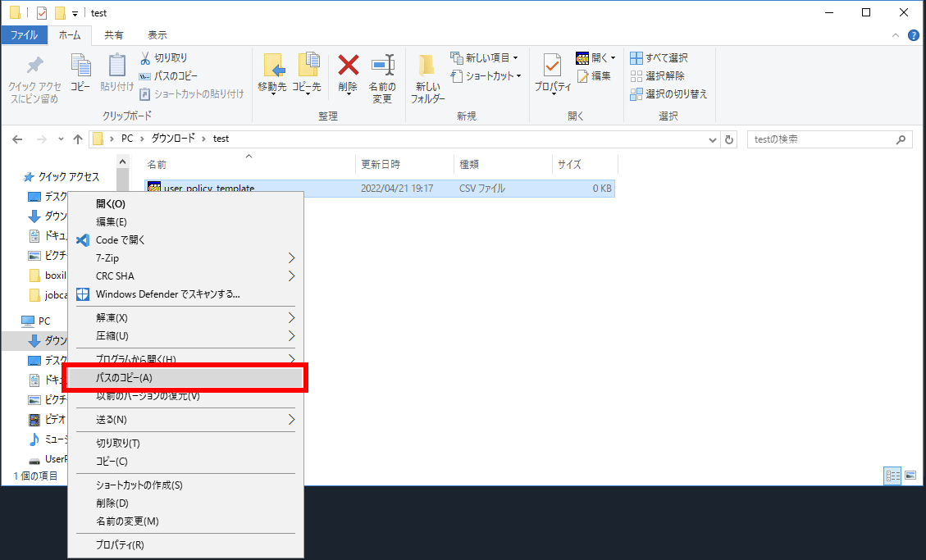The height and width of the screenshot is (560, 926).
Task: Choose コピー(C) in context menu
Action: (x=186, y=462)
